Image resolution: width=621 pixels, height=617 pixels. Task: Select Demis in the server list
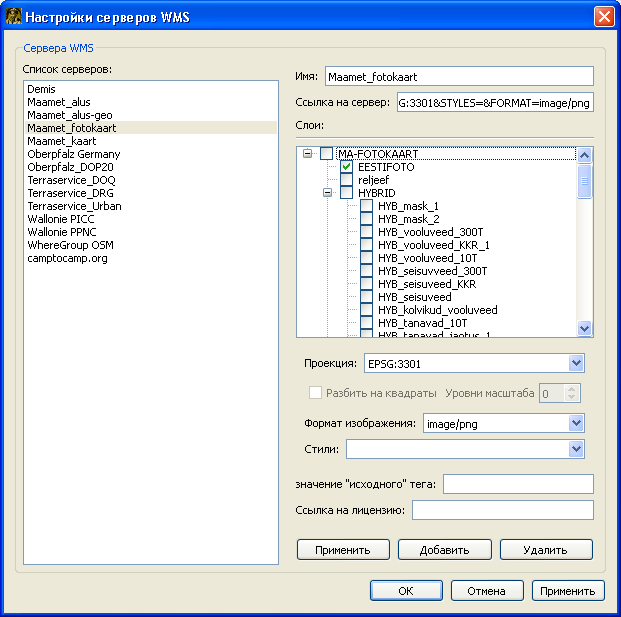point(42,89)
